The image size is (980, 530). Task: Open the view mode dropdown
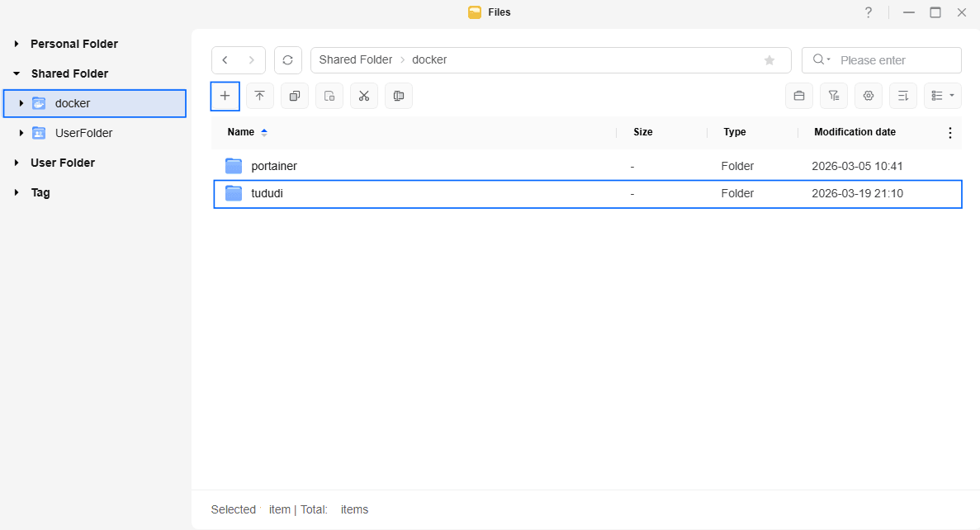click(942, 96)
